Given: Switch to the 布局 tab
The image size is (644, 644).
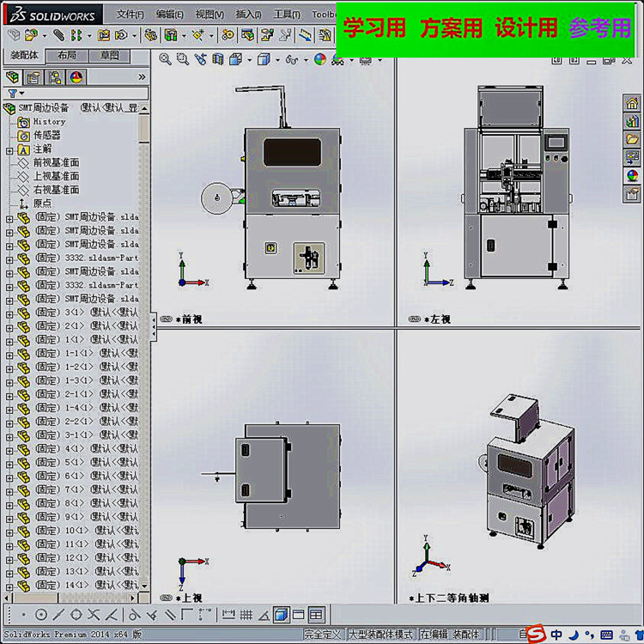Looking at the screenshot, I should pos(67,56).
